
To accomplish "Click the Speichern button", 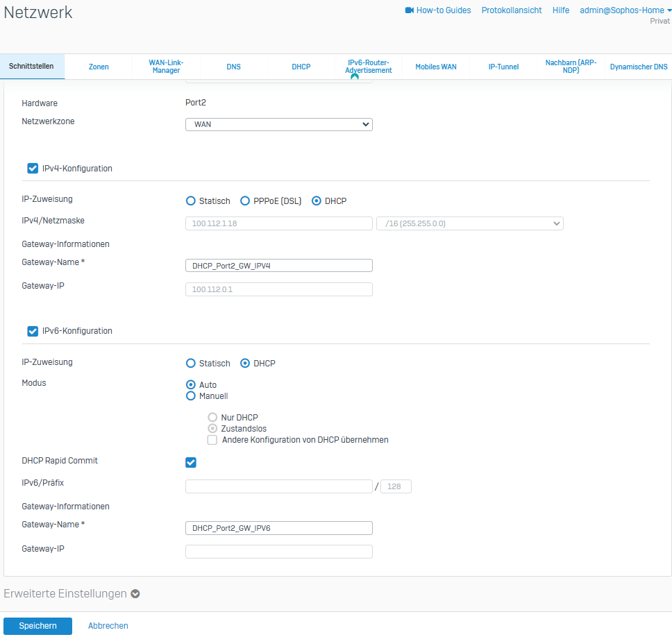I will click(37, 626).
